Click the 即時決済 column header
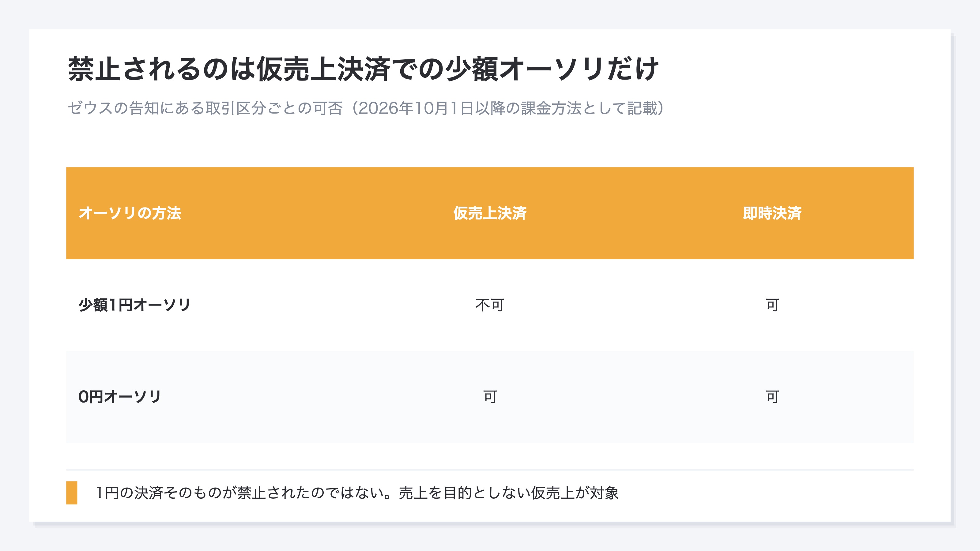Screen dimensions: 980x551 (x=772, y=213)
